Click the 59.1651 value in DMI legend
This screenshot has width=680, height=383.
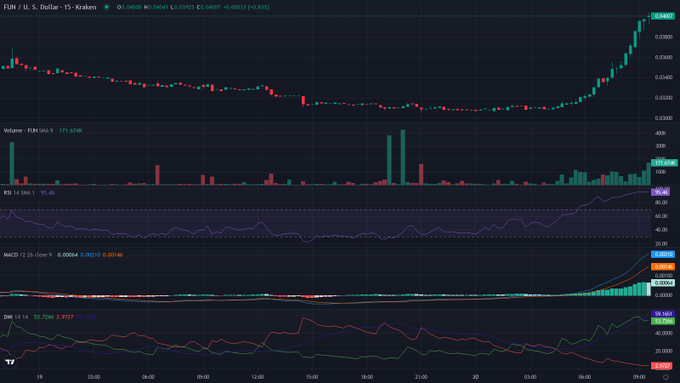[86, 317]
